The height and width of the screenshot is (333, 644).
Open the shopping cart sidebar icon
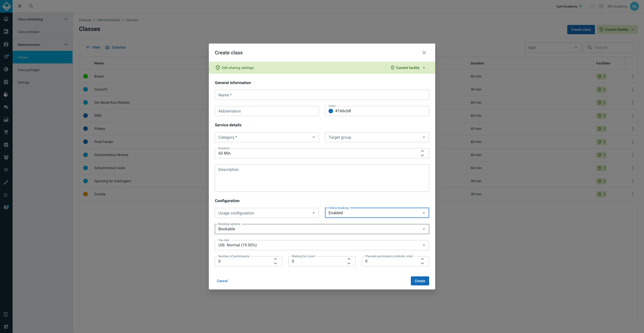[6, 132]
